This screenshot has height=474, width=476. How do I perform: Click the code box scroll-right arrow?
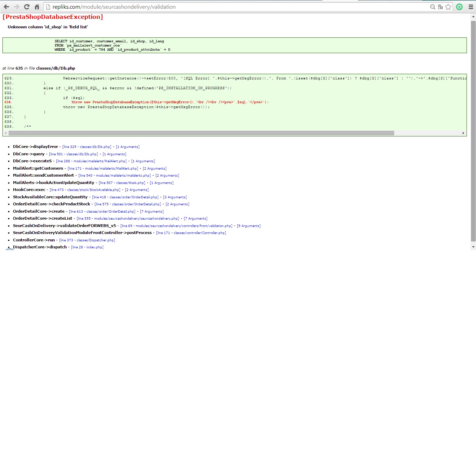pos(463,133)
